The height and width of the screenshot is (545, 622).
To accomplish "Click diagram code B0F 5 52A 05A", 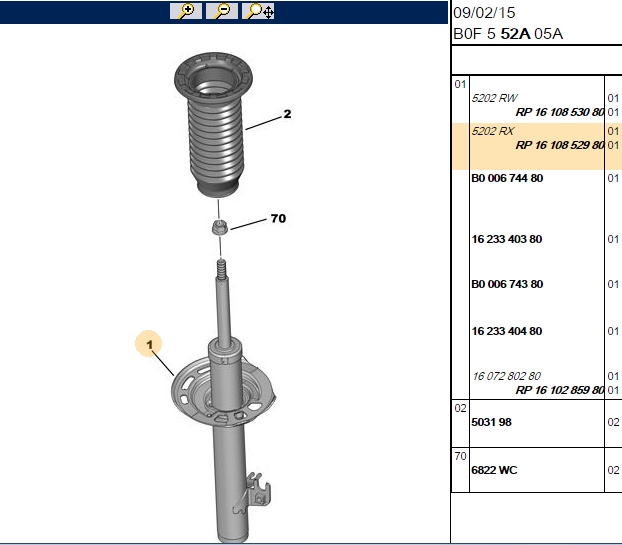I will (508, 34).
